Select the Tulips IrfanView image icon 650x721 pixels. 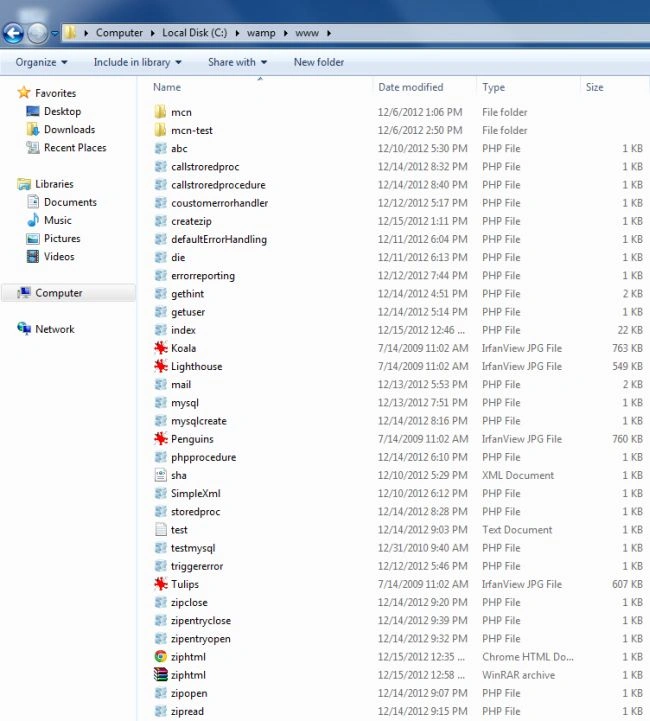[160, 584]
